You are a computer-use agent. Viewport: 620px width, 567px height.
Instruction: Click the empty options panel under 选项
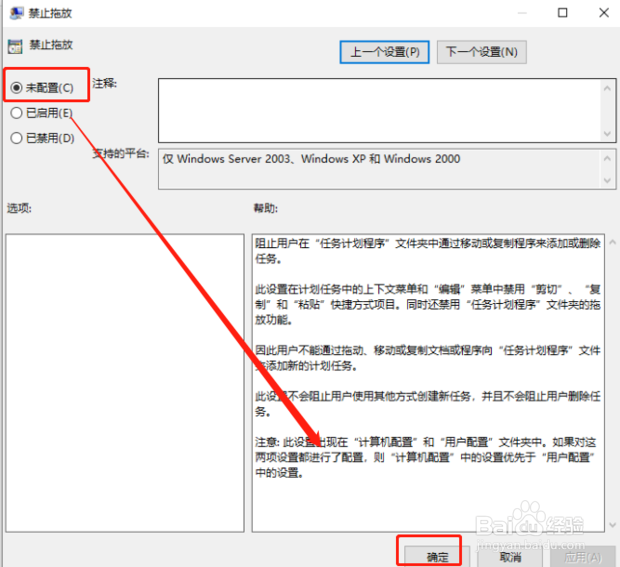point(125,383)
